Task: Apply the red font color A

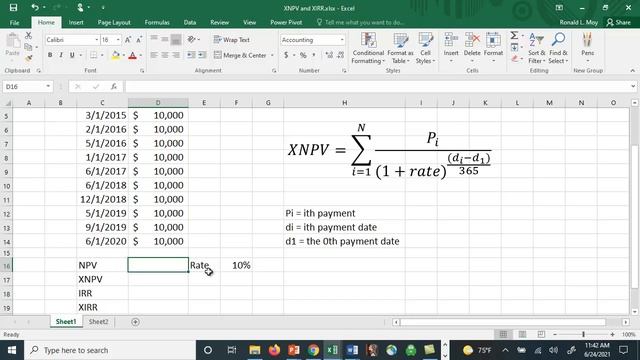Action: pos(132,55)
